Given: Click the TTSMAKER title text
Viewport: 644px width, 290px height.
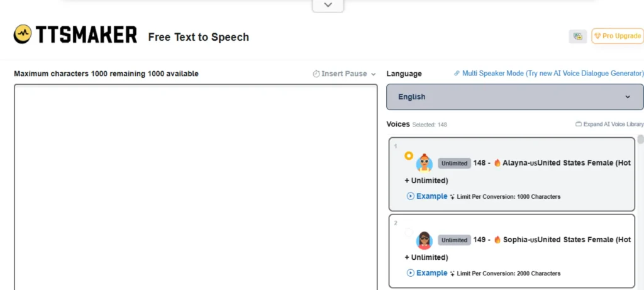Looking at the screenshot, I should point(86,35).
